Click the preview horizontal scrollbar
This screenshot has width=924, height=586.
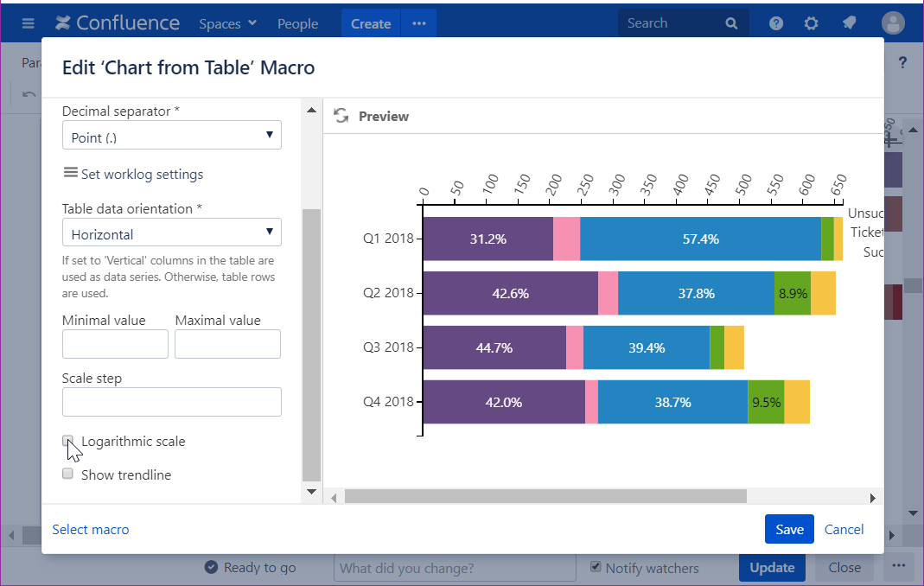click(x=545, y=497)
